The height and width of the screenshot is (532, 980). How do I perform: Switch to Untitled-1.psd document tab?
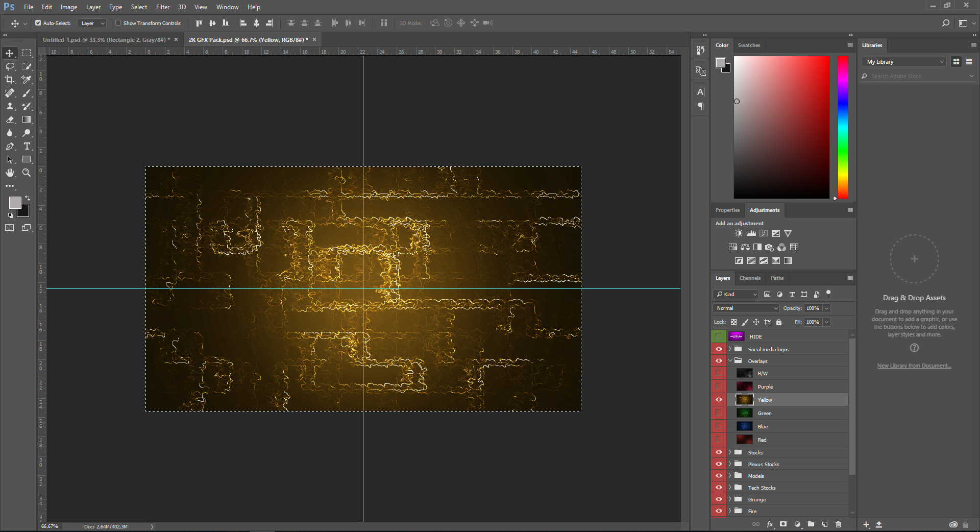click(x=106, y=40)
